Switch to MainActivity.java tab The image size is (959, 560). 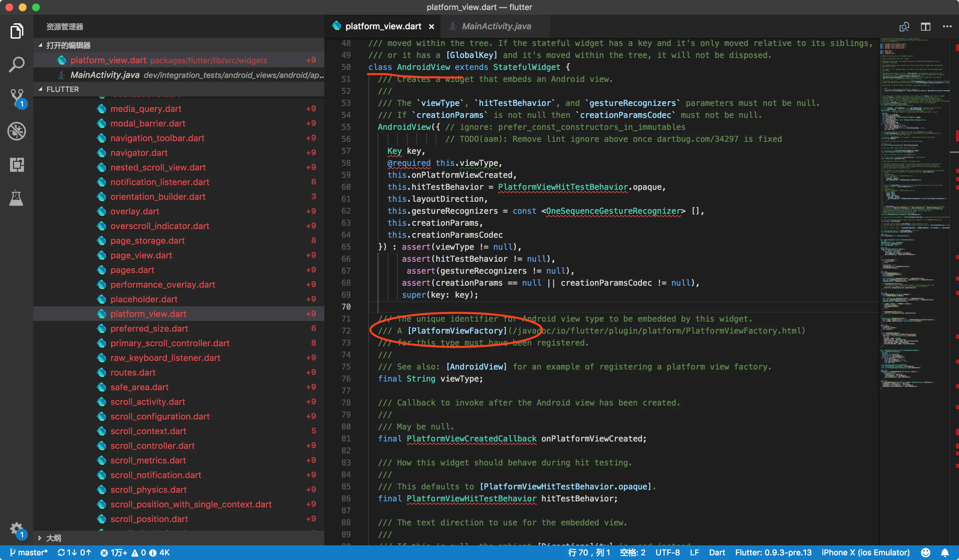tap(496, 26)
